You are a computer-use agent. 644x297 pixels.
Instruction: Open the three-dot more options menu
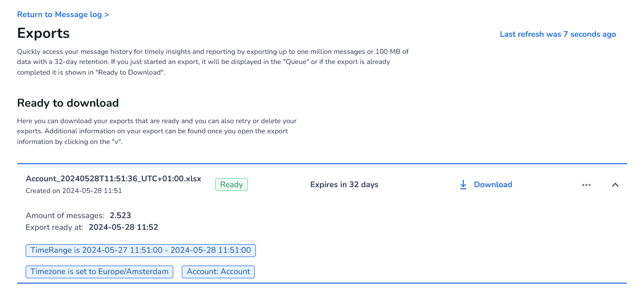coord(586,185)
